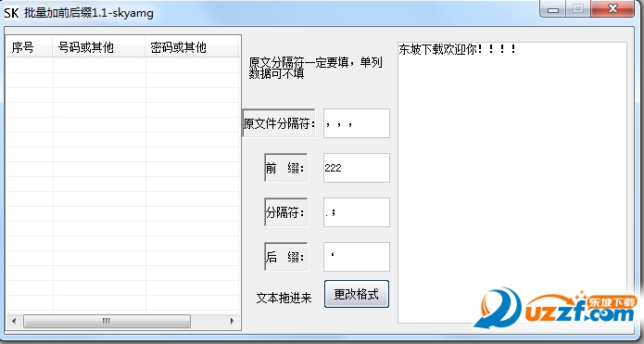This screenshot has width=644, height=344.
Task: Click the 原文件分隔符 label box
Action: pos(279,123)
